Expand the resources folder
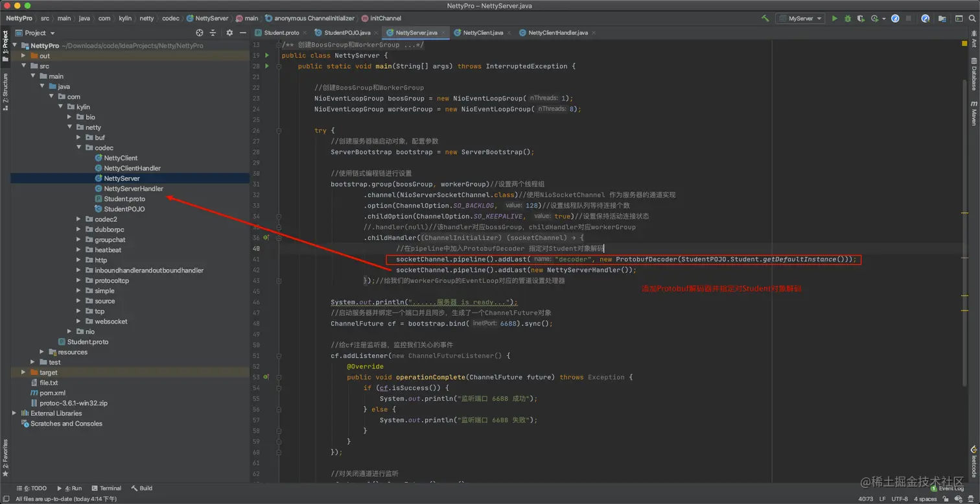Viewport: 980px width, 504px height. 42,352
